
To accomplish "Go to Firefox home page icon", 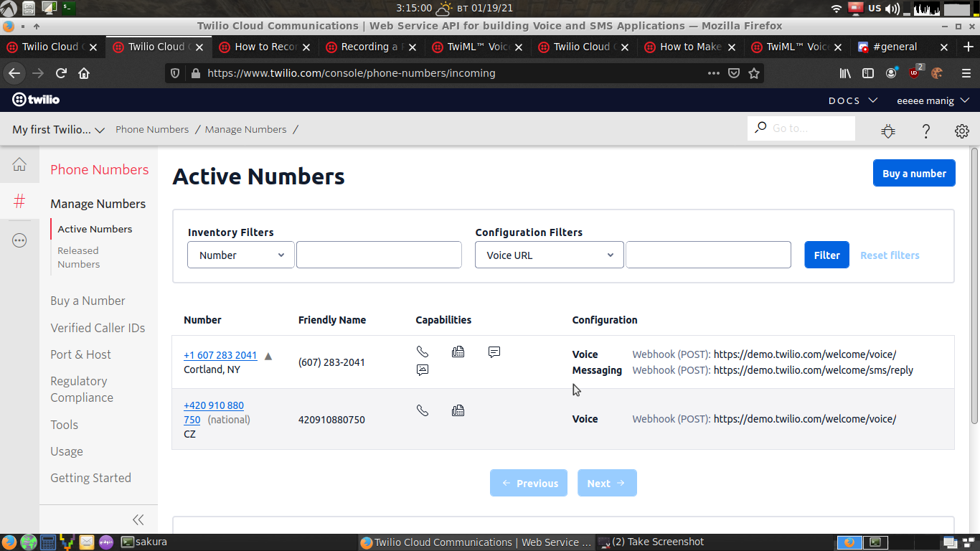I will [x=84, y=73].
